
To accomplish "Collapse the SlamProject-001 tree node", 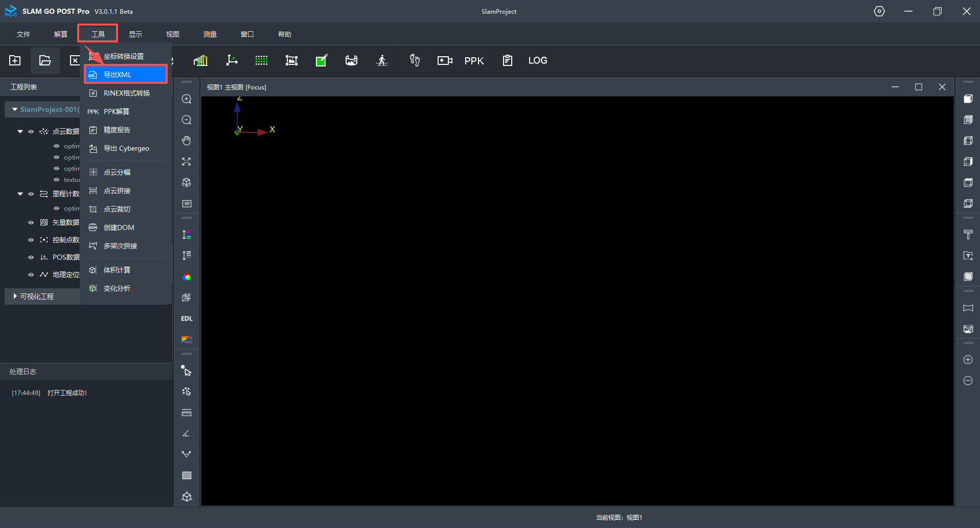I will click(x=14, y=109).
